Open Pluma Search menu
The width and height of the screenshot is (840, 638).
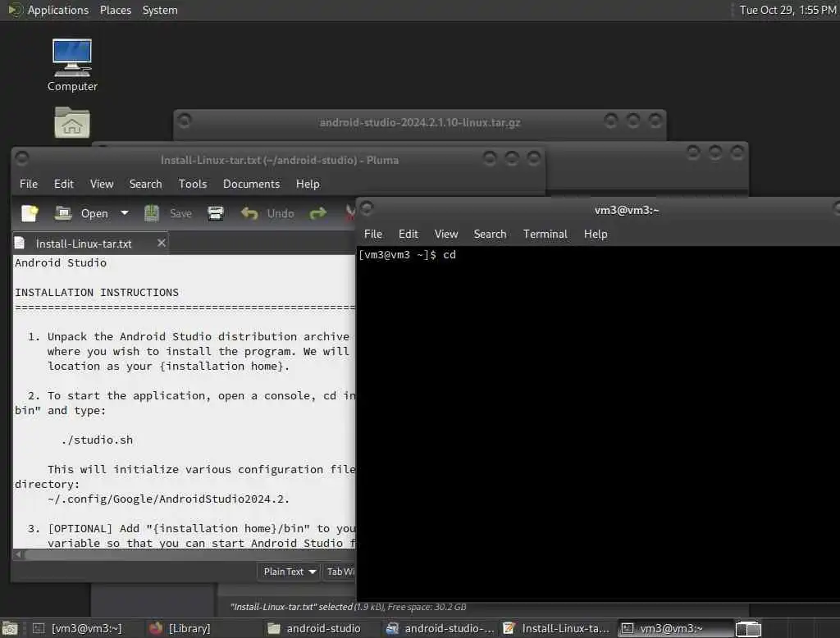145,184
